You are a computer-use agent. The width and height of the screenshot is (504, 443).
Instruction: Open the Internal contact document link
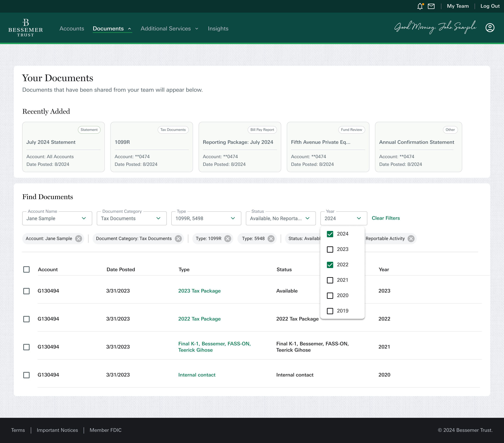pos(197,375)
